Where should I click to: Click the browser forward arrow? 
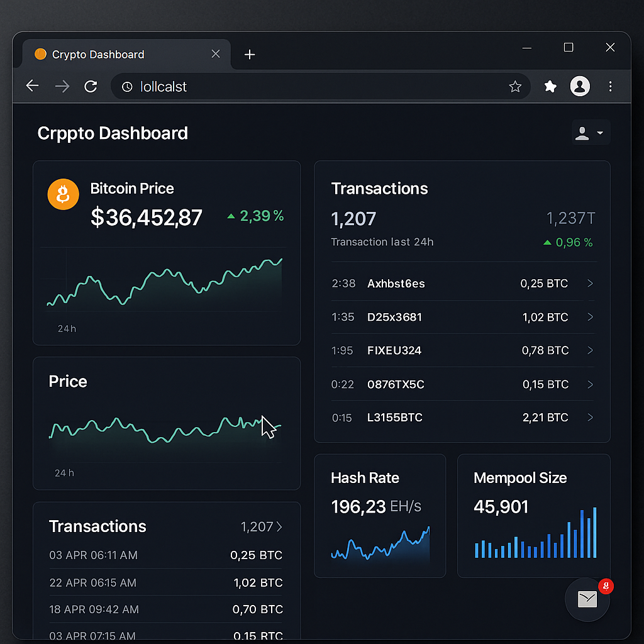click(x=62, y=86)
